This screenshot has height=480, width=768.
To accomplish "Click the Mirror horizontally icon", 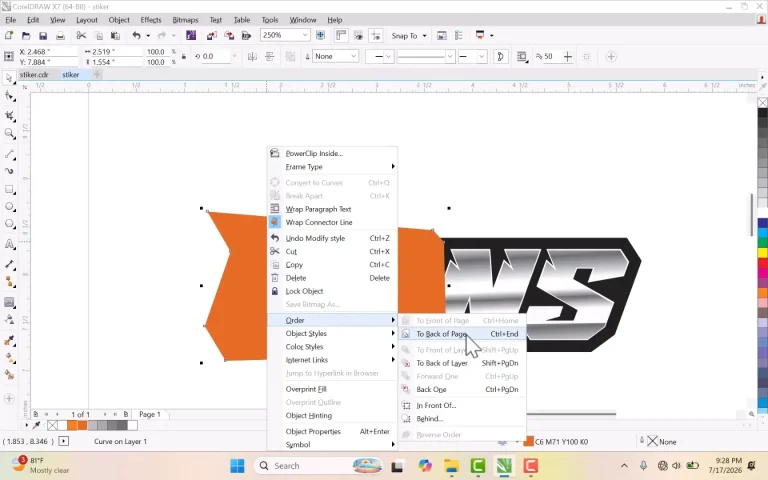I will tap(252, 57).
